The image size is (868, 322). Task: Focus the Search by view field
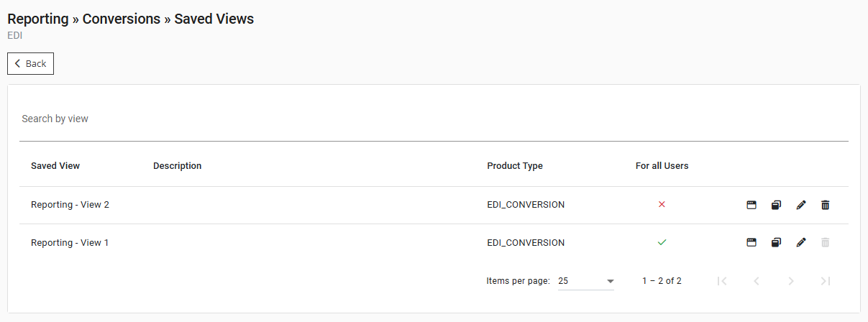point(431,119)
